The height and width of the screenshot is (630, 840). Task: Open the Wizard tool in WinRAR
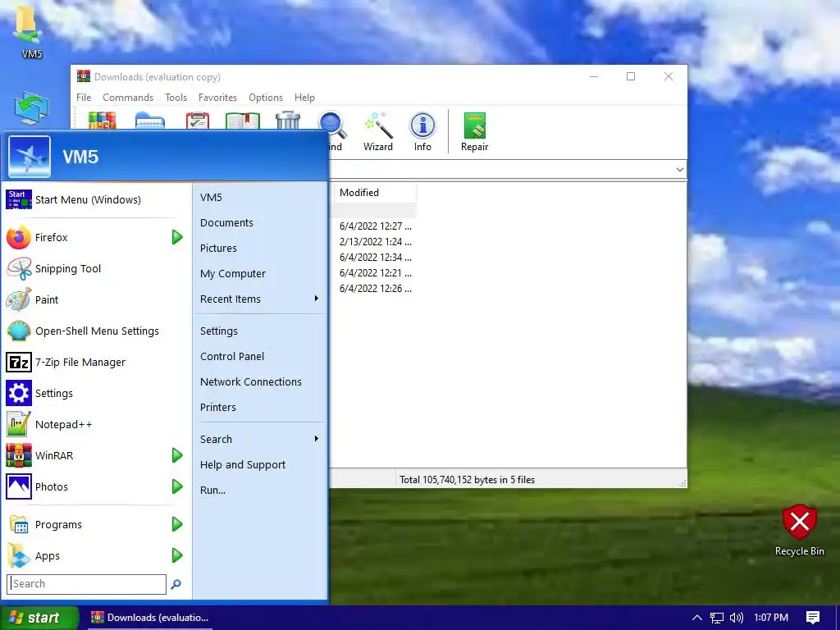point(378,132)
